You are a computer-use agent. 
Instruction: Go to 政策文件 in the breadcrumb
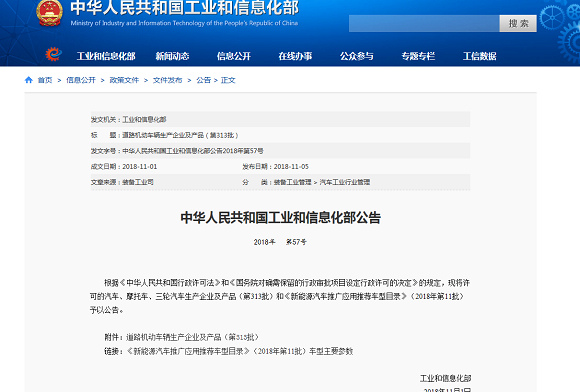click(x=124, y=80)
